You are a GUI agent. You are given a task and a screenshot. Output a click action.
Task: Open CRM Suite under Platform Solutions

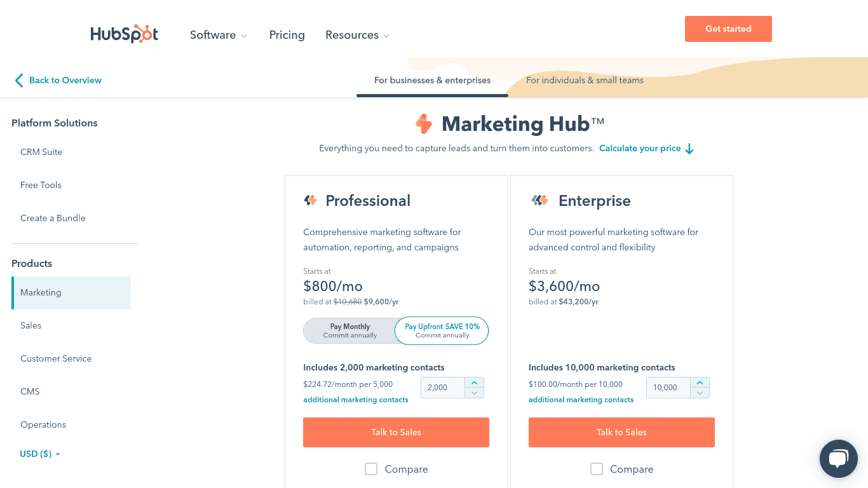point(41,152)
